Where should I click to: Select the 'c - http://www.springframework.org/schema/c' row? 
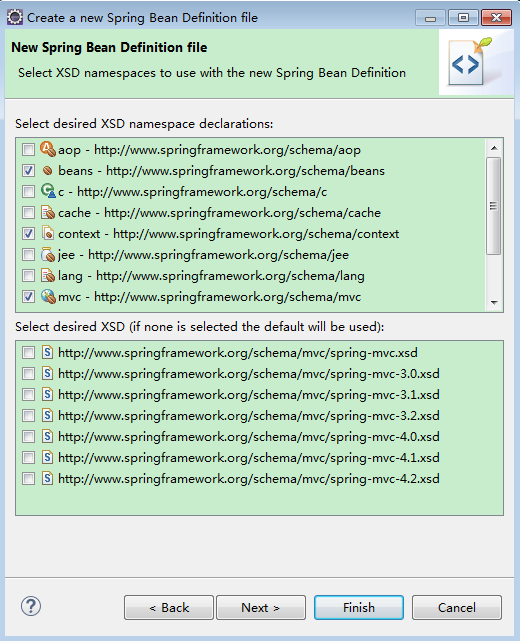click(x=192, y=192)
